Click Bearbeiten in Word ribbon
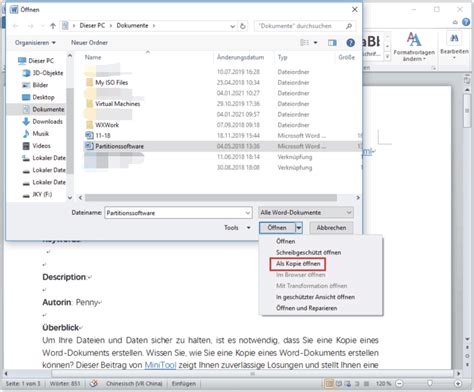This screenshot has width=474, height=392. [454, 46]
